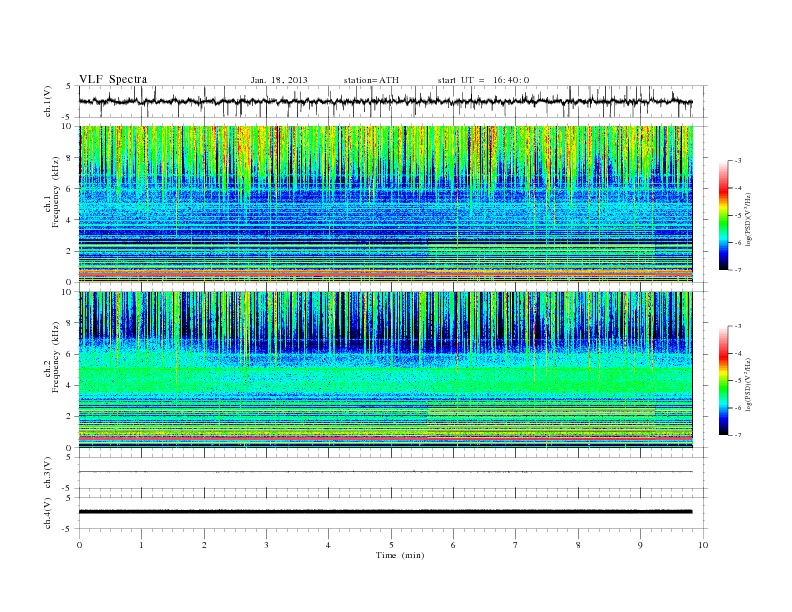Click the ch.1 voltage waveform trace
The image size is (792, 612).
point(385,101)
